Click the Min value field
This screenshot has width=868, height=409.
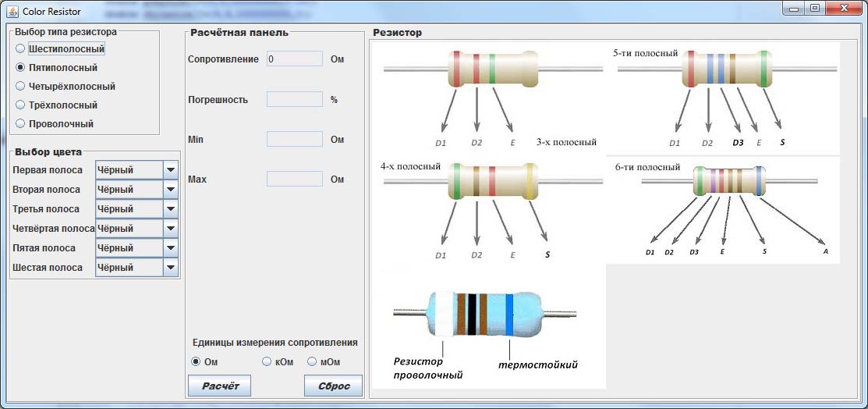295,139
